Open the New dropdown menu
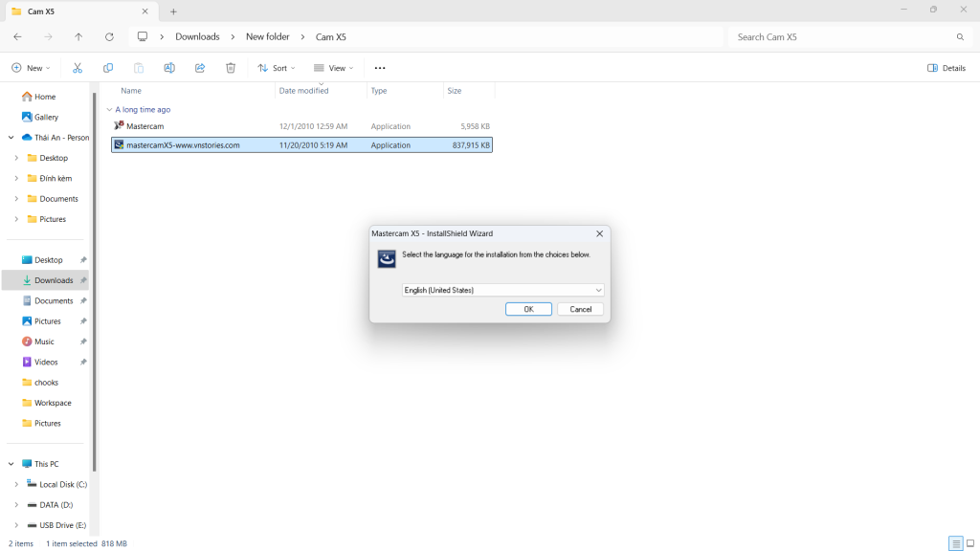Screen dimensions: 980x551 [31, 68]
